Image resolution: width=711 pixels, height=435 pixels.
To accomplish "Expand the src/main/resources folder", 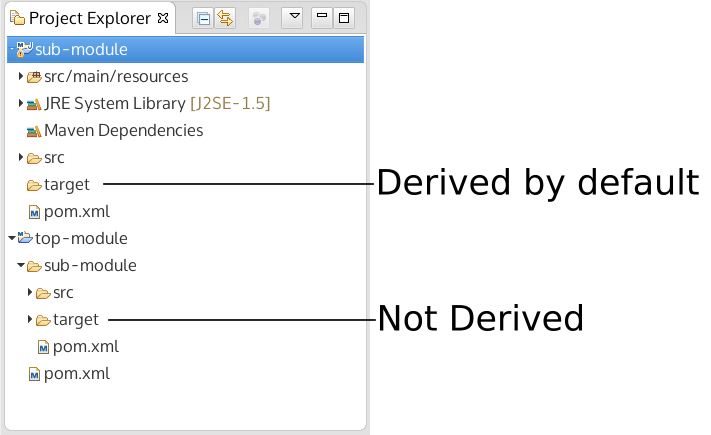I will pos(21,76).
